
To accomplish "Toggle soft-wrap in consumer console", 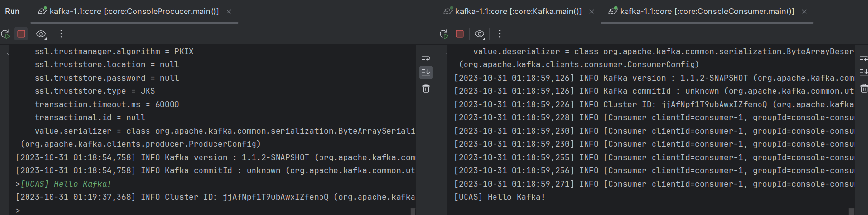I will (x=864, y=57).
